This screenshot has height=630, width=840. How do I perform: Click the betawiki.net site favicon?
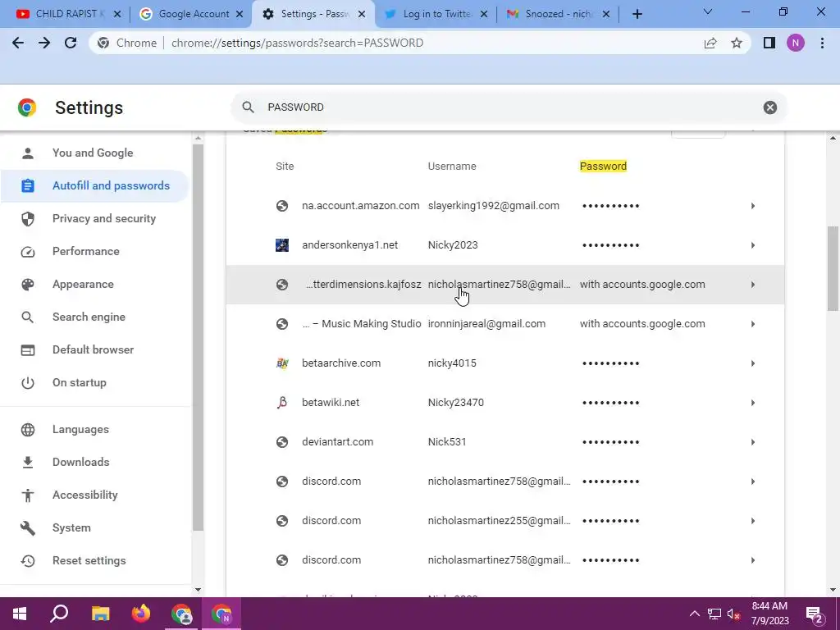(x=282, y=403)
